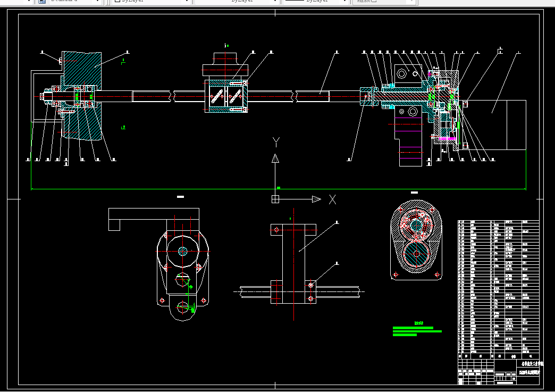Click the text style icon beside Standard
The height and width of the screenshot is (392, 555).
click(41, 2)
